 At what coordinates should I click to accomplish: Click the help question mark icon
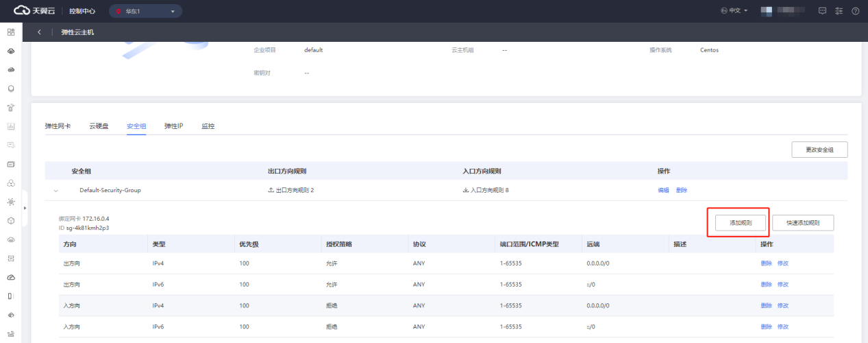[x=855, y=11]
